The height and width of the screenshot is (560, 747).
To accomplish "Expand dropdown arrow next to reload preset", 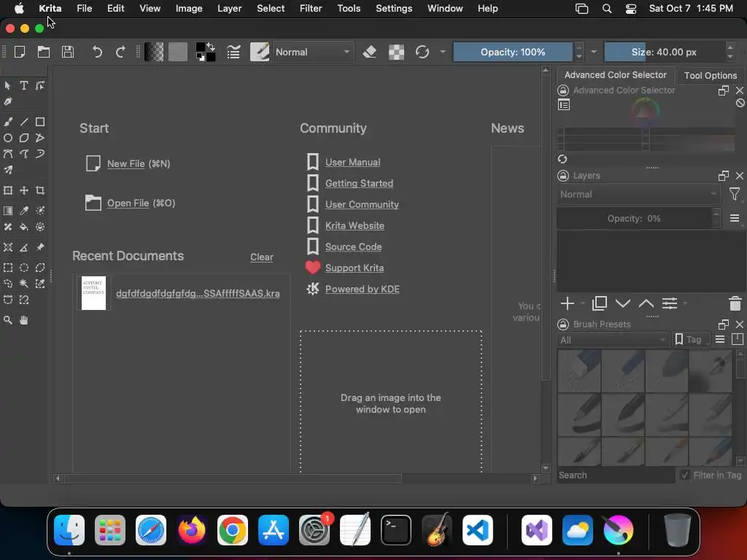I will click(x=443, y=52).
